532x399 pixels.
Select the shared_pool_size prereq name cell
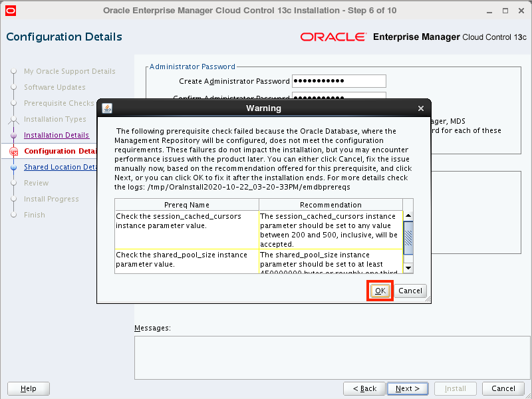coord(187,261)
